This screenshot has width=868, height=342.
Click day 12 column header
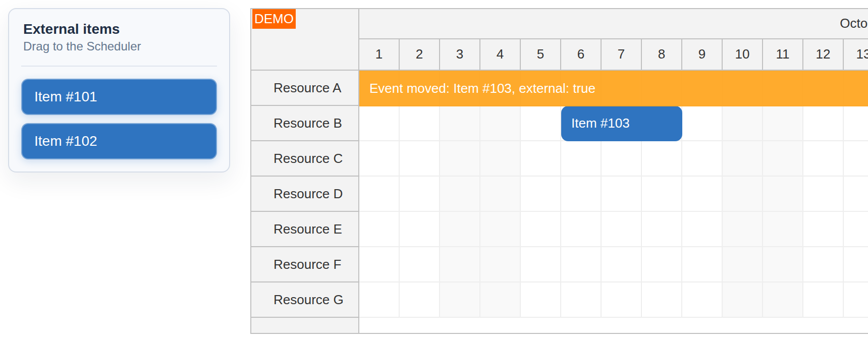[x=823, y=54]
